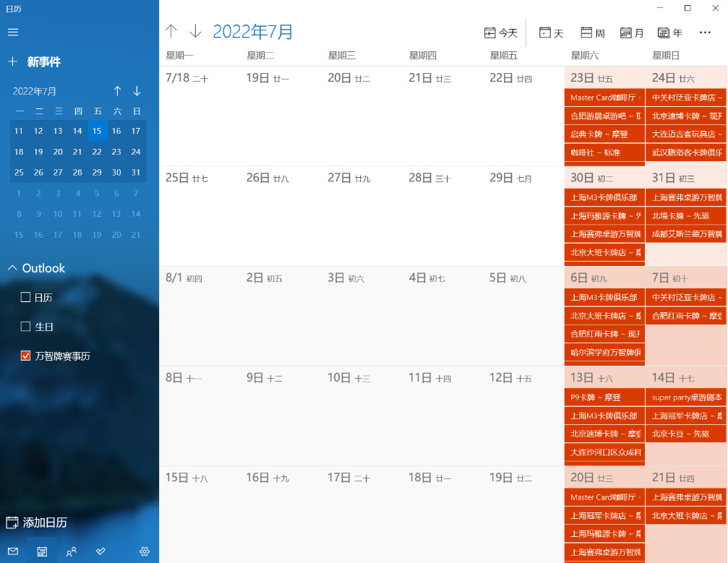
Task: Switch to 周 week view
Action: pos(592,33)
